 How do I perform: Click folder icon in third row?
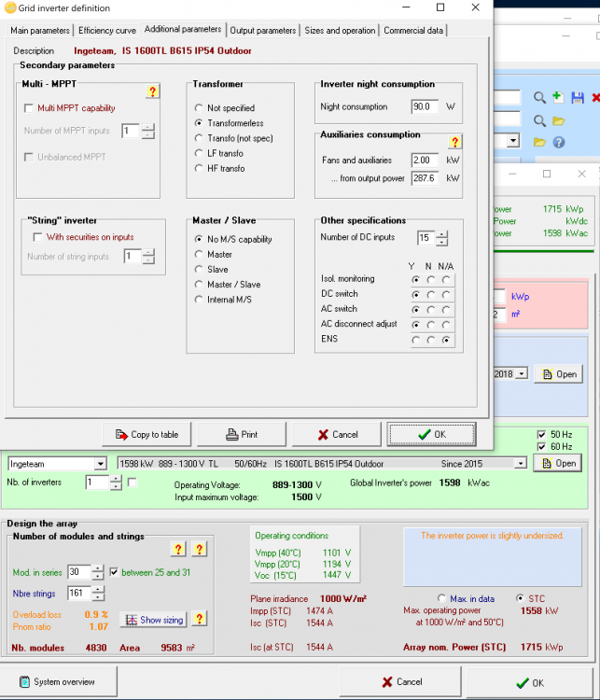[539, 142]
